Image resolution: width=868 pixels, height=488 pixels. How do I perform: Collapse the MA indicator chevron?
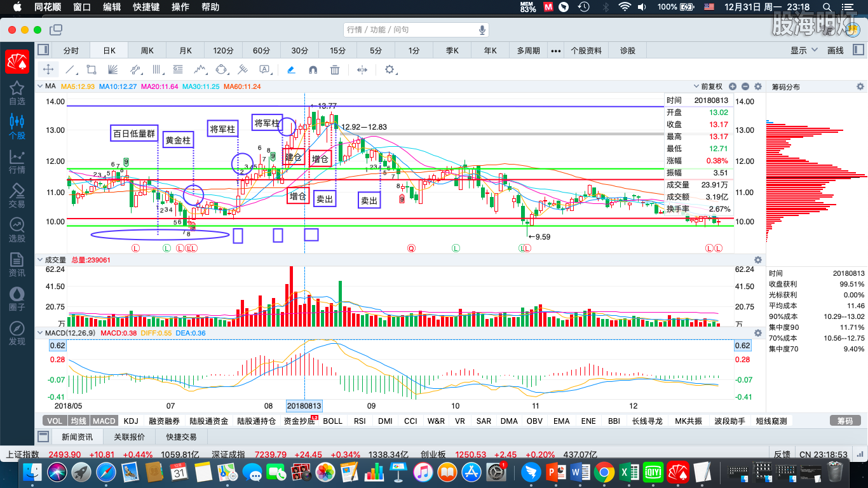(39, 86)
